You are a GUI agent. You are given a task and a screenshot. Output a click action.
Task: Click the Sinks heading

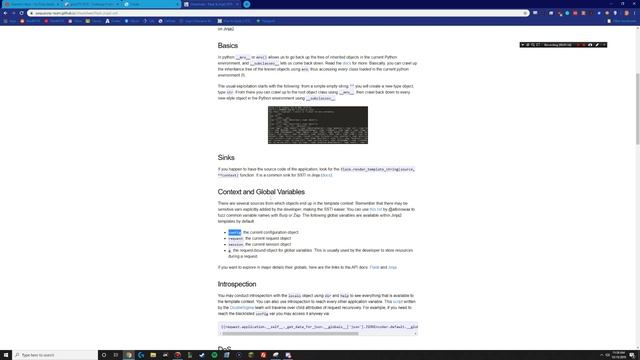(226, 158)
